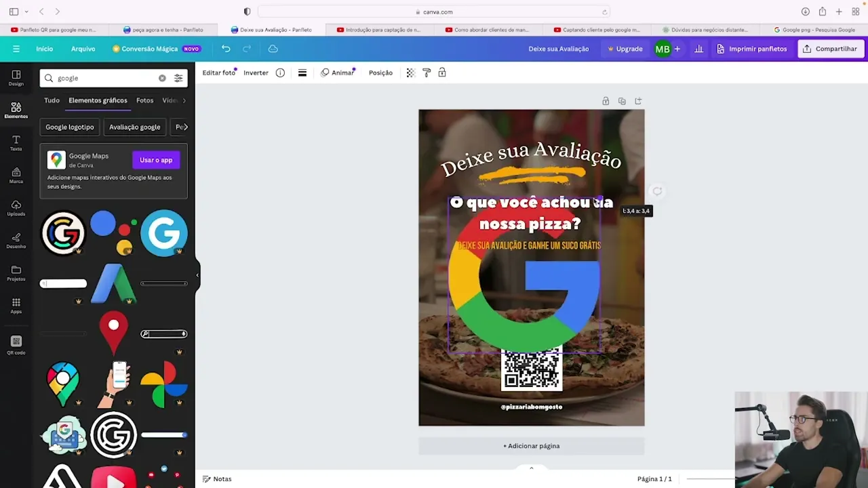
Task: Switch to the Elementos gráficos tab
Action: (x=98, y=100)
